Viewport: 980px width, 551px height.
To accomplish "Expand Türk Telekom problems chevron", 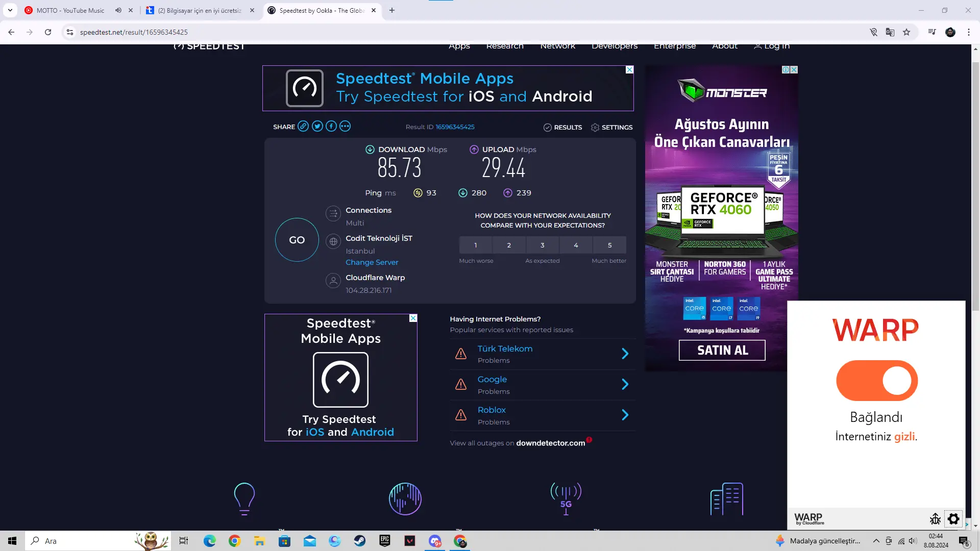I will [625, 354].
